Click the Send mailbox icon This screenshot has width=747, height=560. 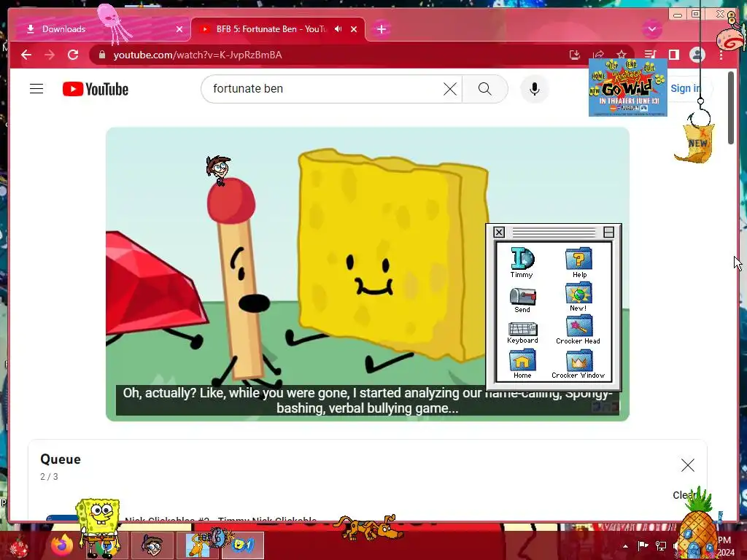coord(522,300)
